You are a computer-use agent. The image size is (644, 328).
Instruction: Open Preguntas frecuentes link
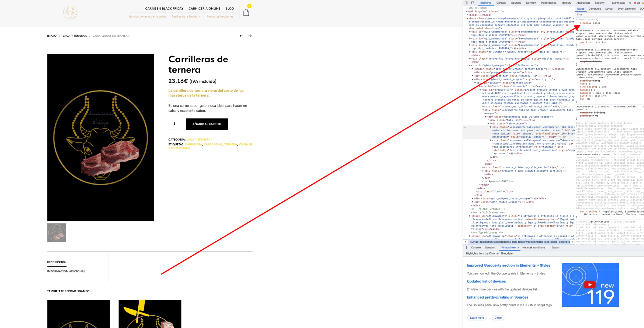click(220, 16)
